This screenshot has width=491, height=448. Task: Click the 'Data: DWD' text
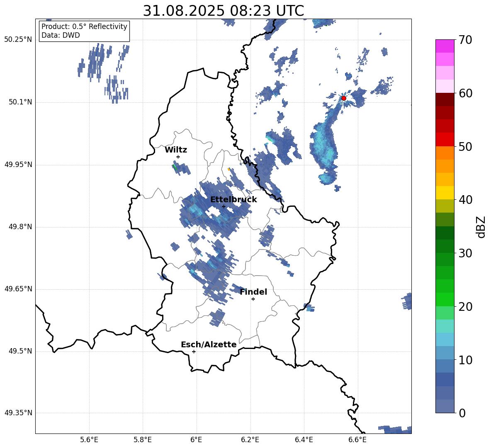click(x=61, y=35)
